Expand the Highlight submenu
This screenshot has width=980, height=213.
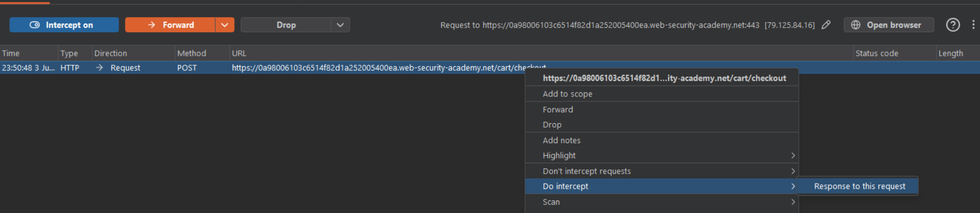(661, 156)
